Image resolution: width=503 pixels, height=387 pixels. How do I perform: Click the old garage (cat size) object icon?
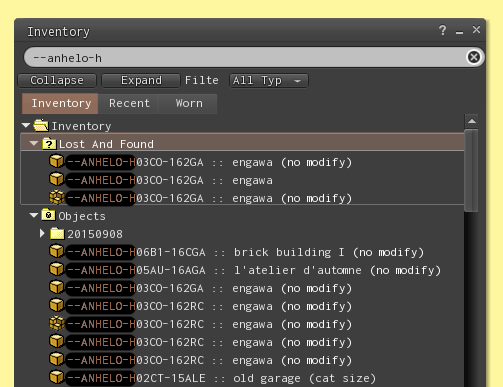tap(56, 377)
